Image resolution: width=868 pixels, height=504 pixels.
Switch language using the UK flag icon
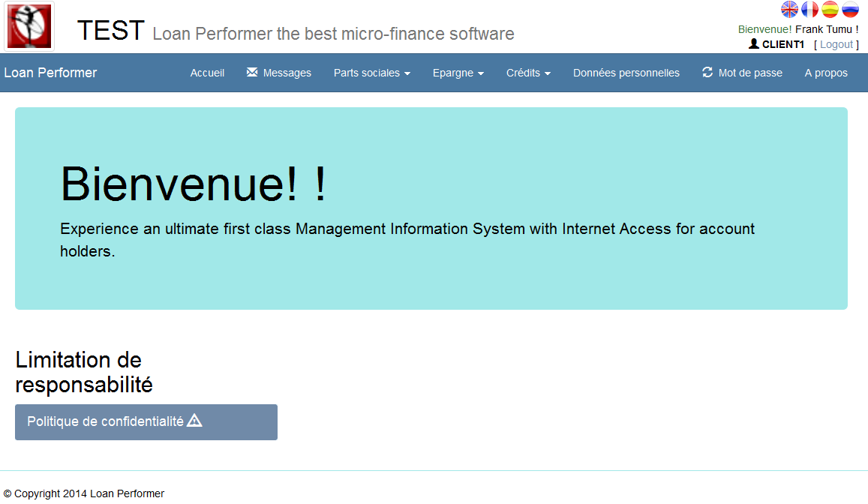pos(789,10)
